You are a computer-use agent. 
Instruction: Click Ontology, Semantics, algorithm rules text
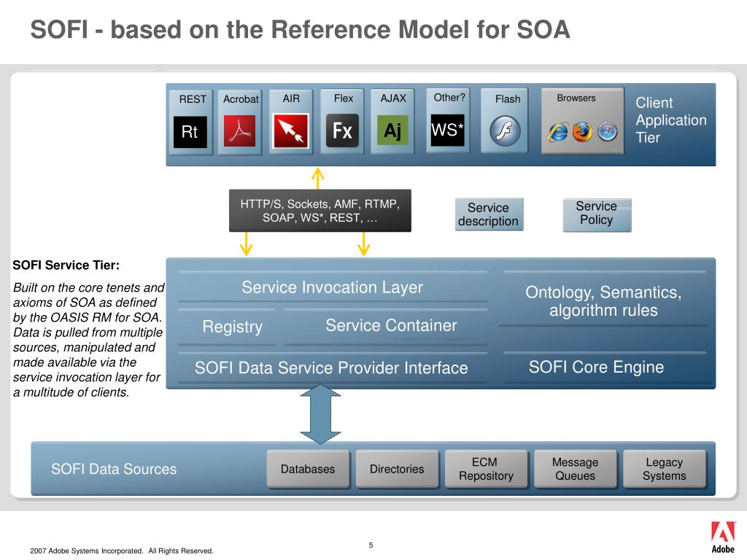click(x=603, y=301)
